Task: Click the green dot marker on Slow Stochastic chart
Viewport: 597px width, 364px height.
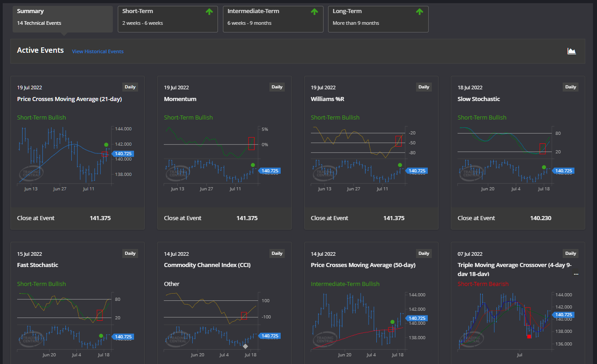Action: (544, 167)
